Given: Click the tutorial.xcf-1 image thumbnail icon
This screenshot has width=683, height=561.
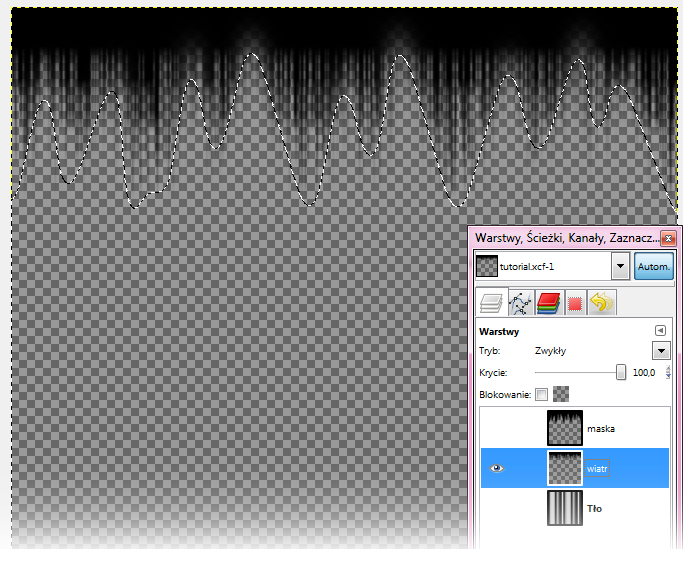Looking at the screenshot, I should click(487, 267).
